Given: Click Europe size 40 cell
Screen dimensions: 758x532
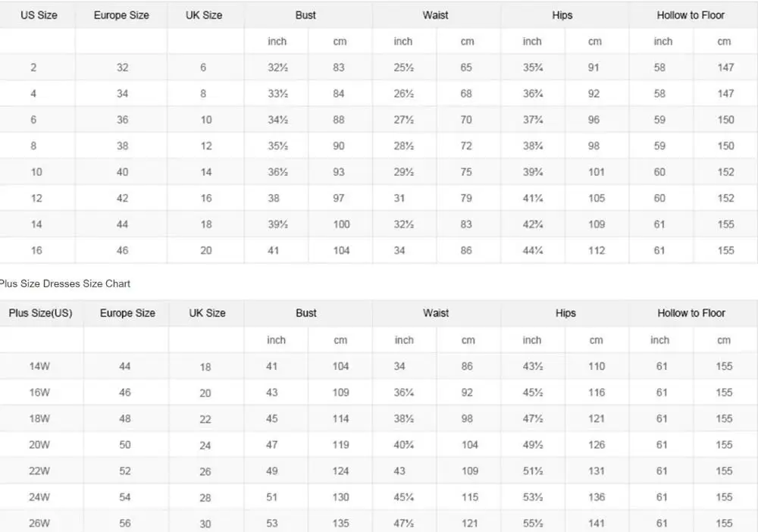Looking at the screenshot, I should point(122,172).
